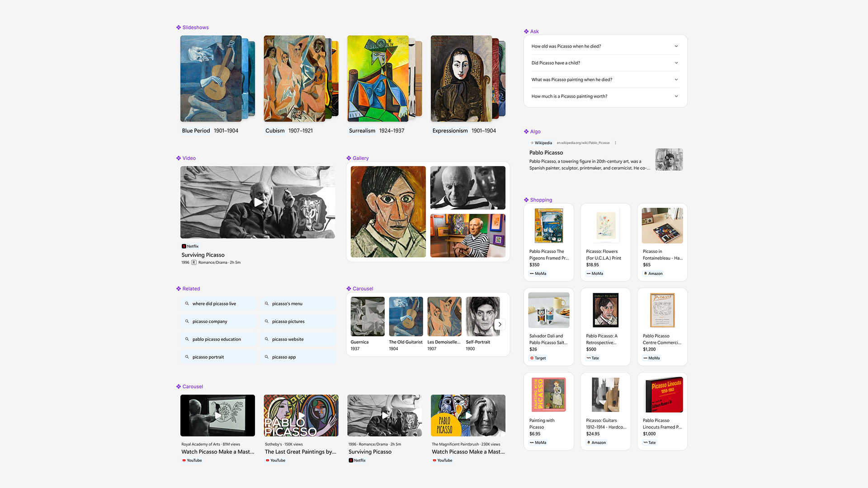Click the Slideshows section diamond icon
This screenshot has width=868, height=488.
pos(179,28)
